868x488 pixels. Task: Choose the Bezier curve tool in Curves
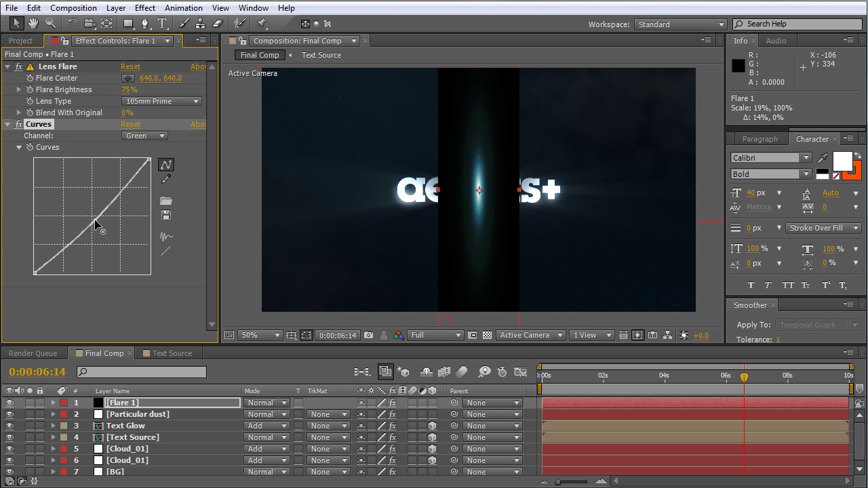[166, 165]
